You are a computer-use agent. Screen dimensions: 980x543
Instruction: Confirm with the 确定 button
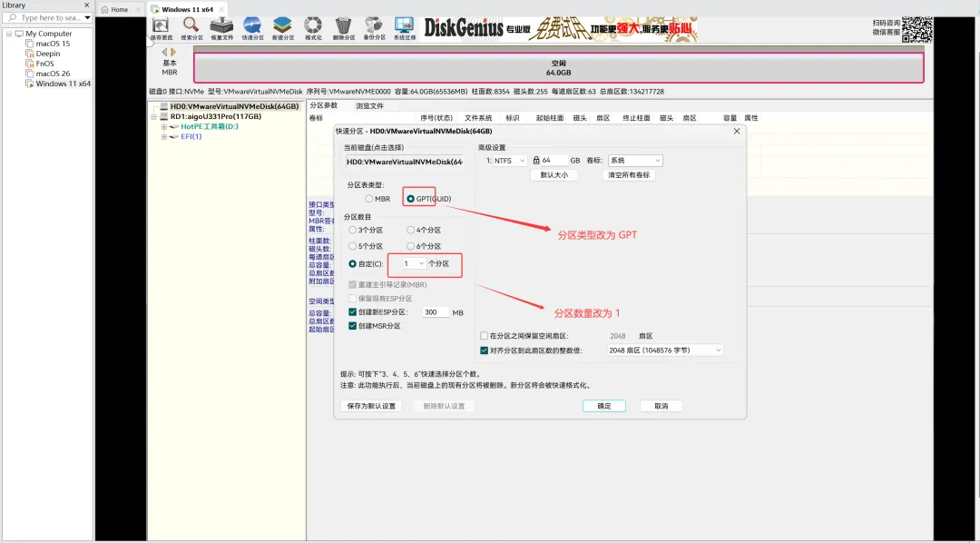tap(604, 406)
